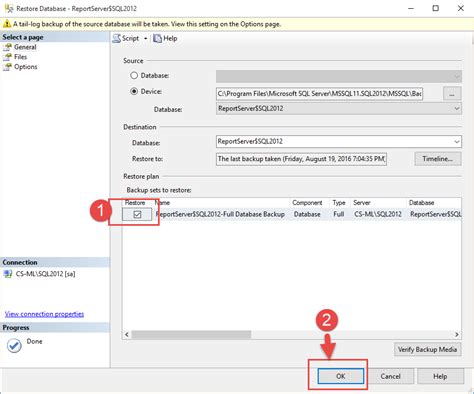Open Help from the toolbar
The height and width of the screenshot is (394, 474).
pyautogui.click(x=165, y=38)
